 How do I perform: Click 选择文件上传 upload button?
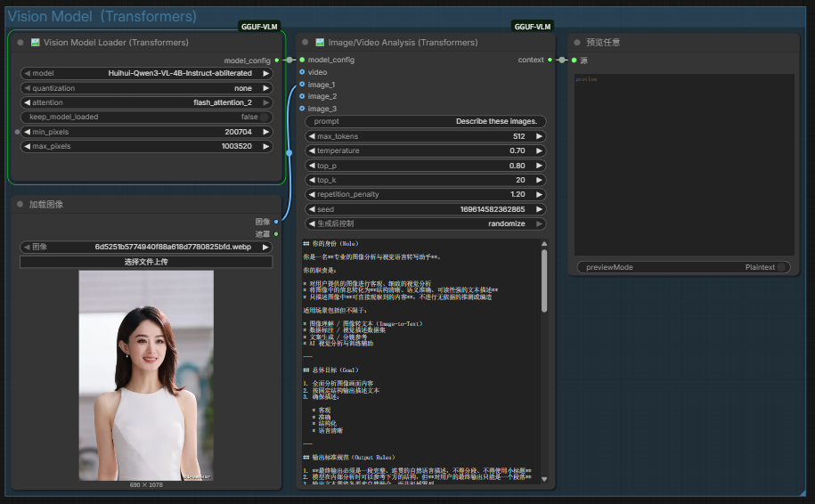click(x=146, y=262)
